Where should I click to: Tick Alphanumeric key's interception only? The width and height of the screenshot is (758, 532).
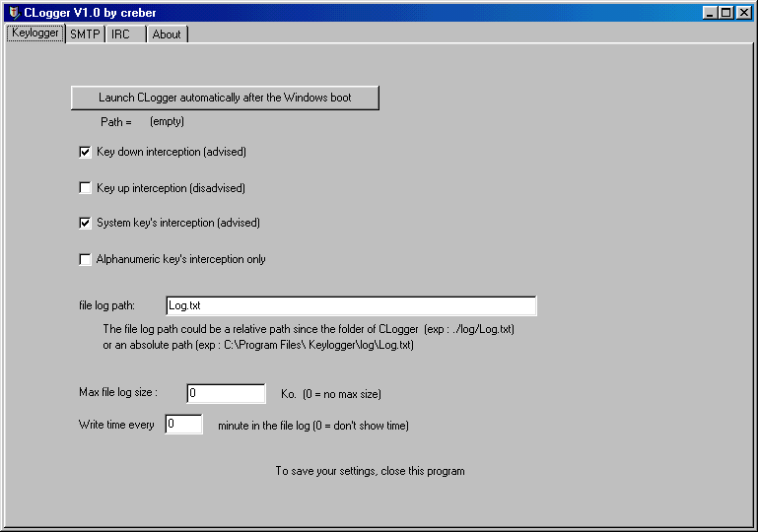tap(86, 260)
